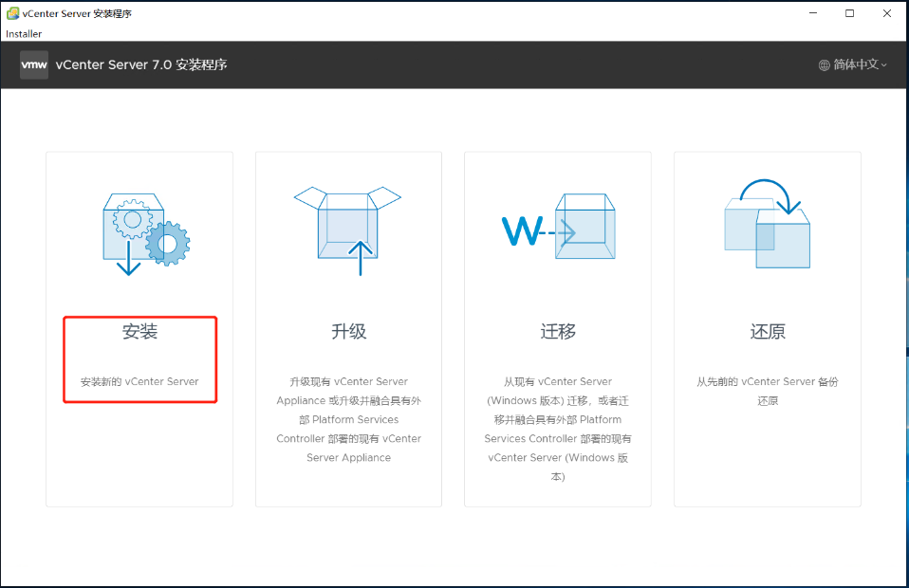Click the install icon with gears and down arrow
This screenshot has width=909, height=588.
[x=146, y=234]
